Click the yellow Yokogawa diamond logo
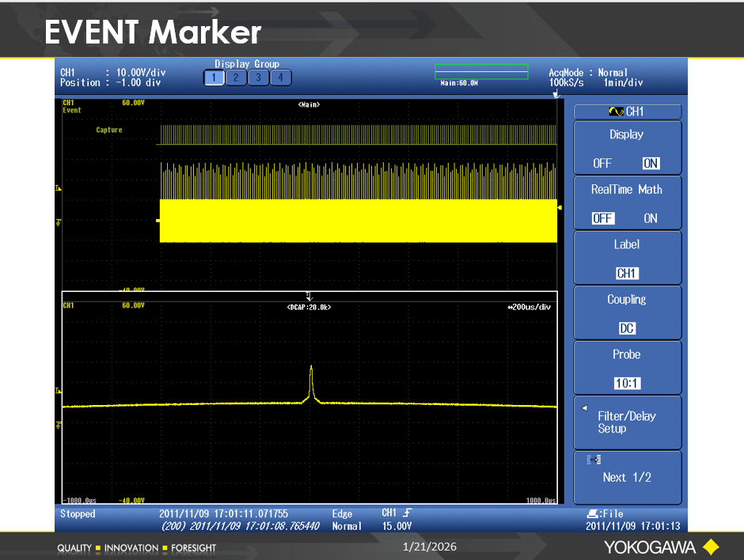 point(710,547)
